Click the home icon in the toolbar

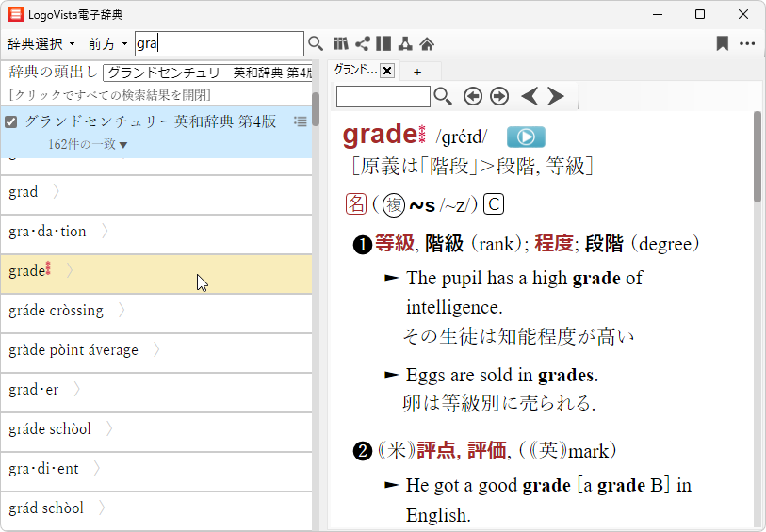pyautogui.click(x=427, y=43)
